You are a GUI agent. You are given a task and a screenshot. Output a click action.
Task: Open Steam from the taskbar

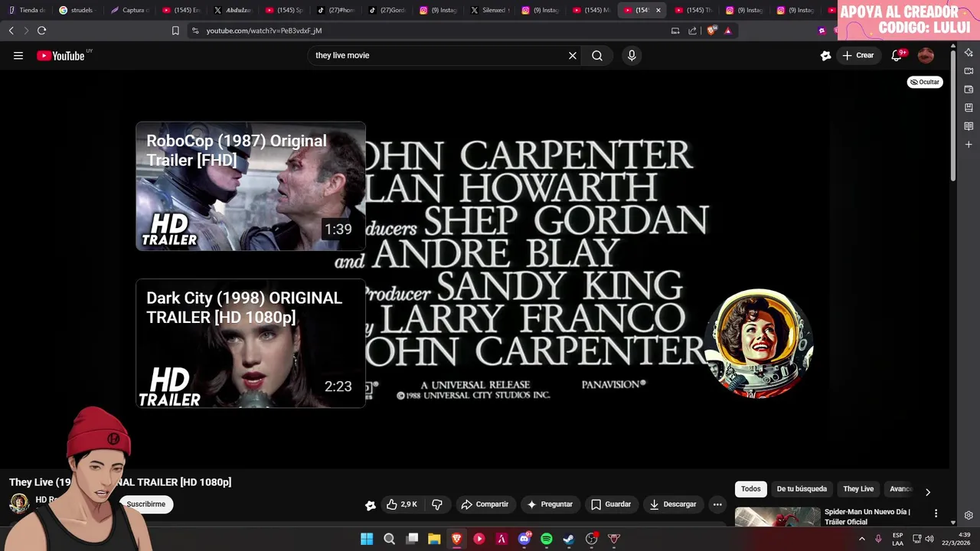click(569, 539)
